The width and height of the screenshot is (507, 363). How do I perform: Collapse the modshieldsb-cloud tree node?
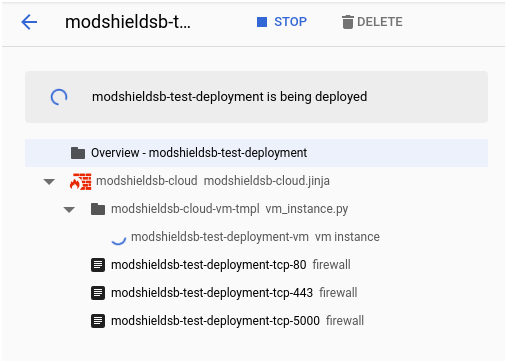49,182
